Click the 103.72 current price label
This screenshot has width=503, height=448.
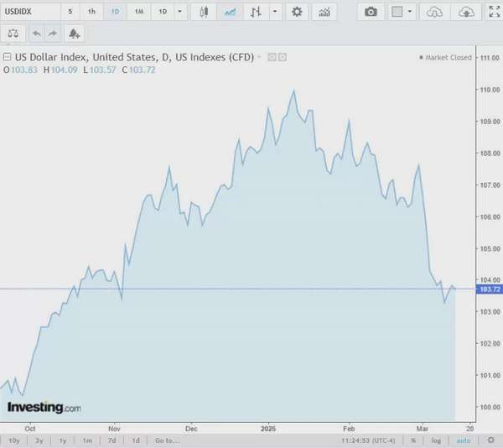coord(490,289)
